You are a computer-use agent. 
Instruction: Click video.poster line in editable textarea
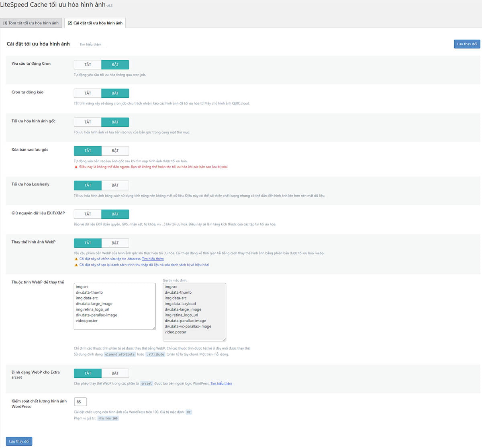click(87, 321)
